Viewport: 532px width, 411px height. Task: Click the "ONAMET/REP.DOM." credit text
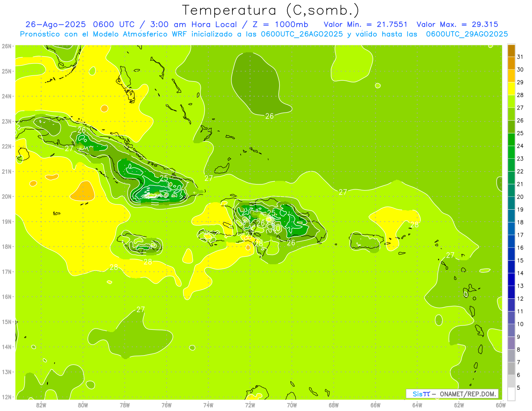coord(467,394)
